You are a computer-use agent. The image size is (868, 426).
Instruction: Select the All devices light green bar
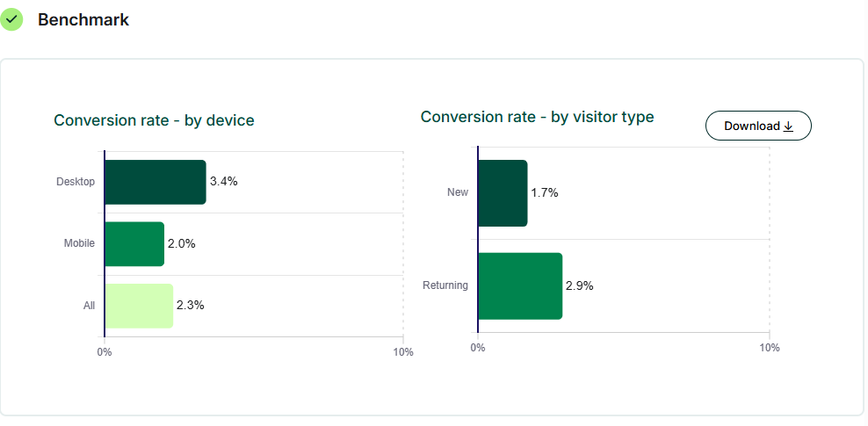tap(139, 306)
